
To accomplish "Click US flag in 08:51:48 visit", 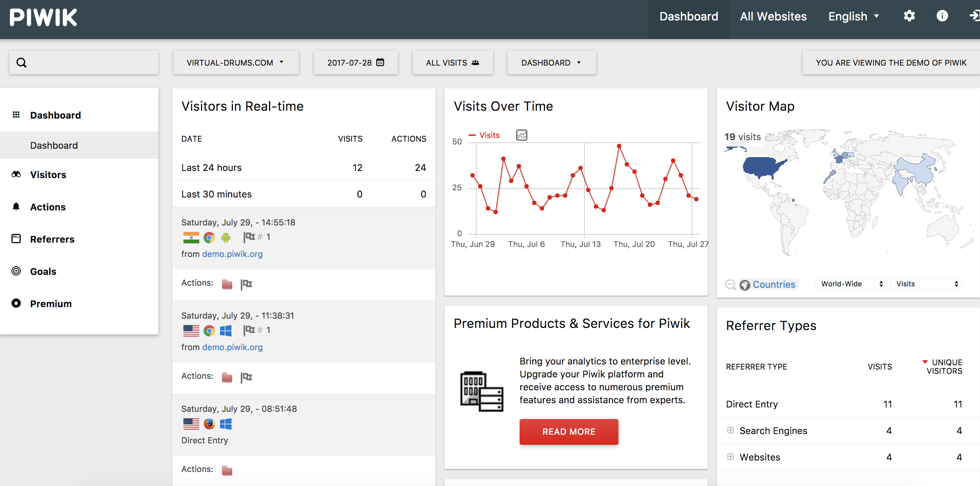I will pos(191,424).
